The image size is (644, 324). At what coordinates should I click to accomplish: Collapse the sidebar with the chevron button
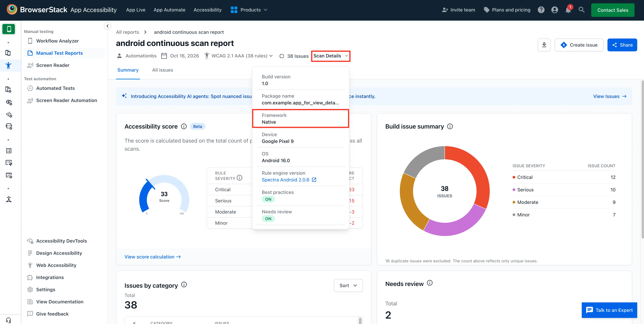coord(108,26)
